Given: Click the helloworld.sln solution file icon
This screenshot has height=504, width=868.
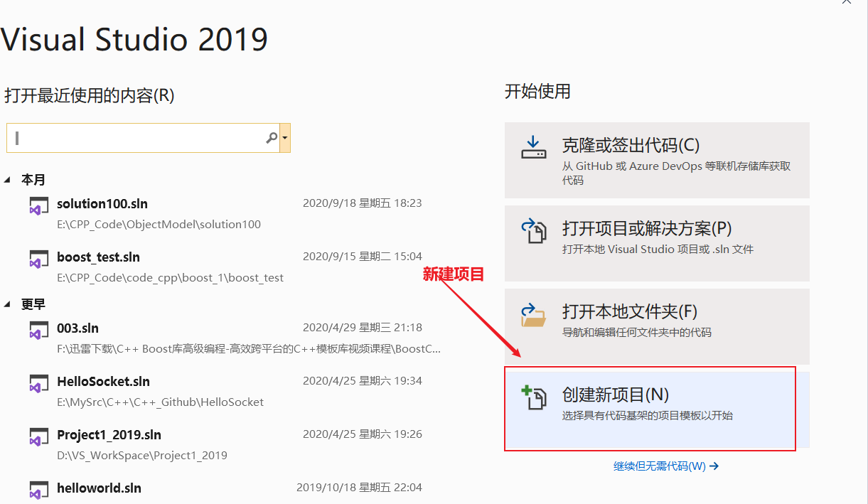Looking at the screenshot, I should (38, 490).
